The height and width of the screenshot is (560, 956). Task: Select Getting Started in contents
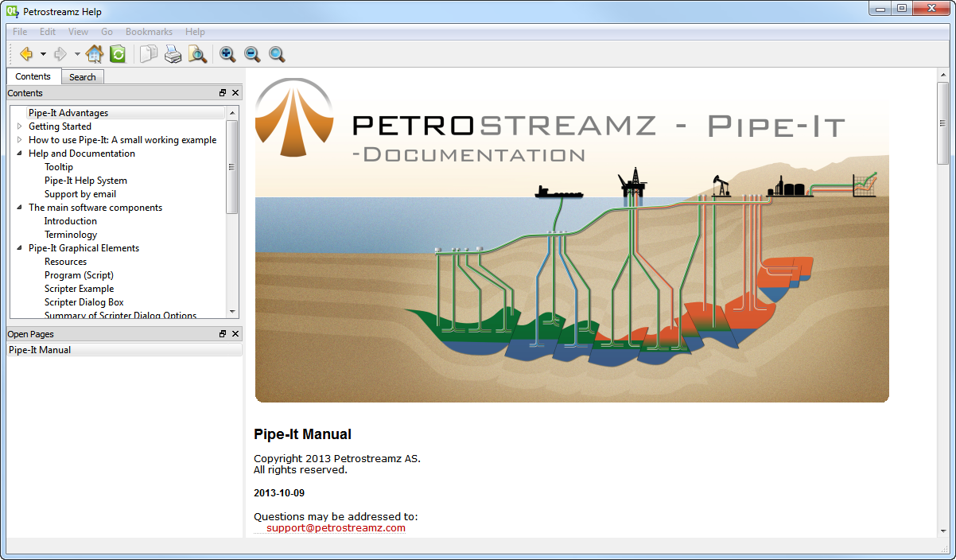[x=60, y=126]
